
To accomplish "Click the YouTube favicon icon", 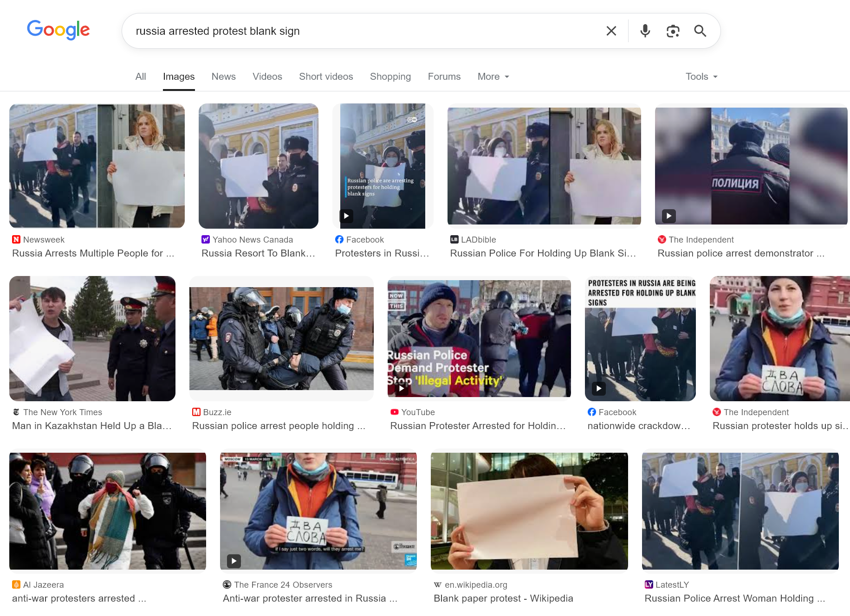I will tap(395, 412).
